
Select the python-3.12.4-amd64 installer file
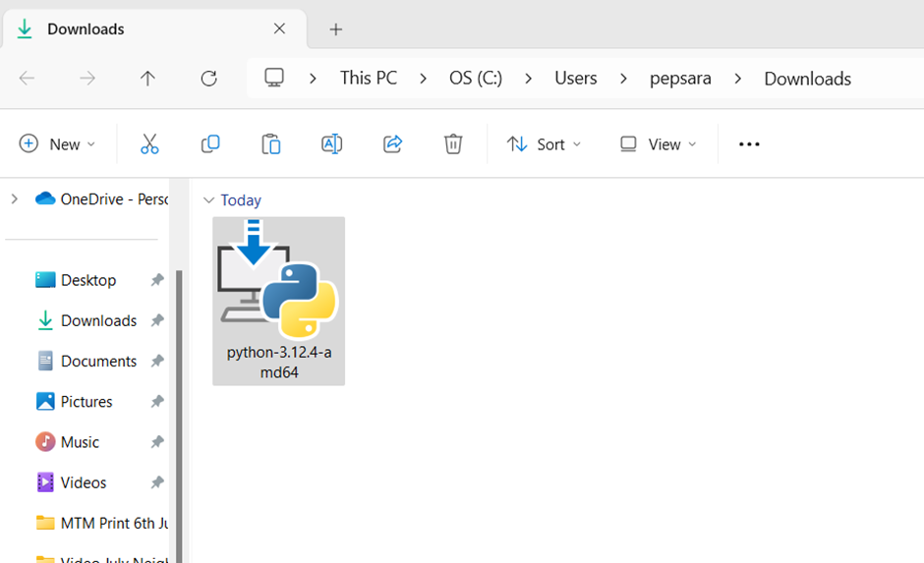coord(279,301)
